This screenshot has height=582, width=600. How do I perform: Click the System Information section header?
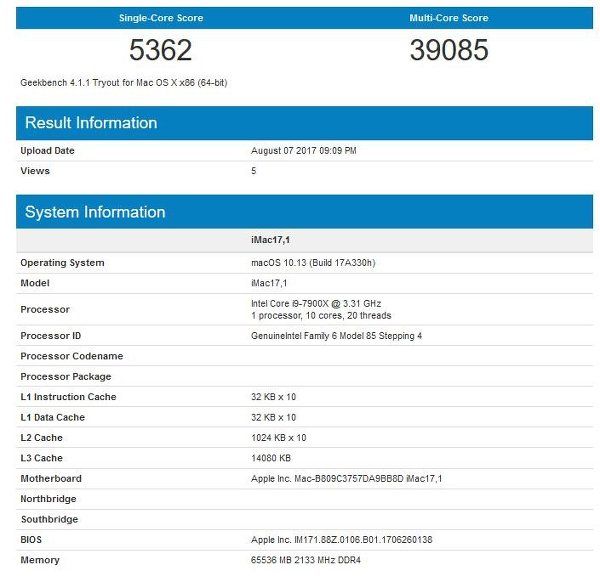[x=304, y=212]
